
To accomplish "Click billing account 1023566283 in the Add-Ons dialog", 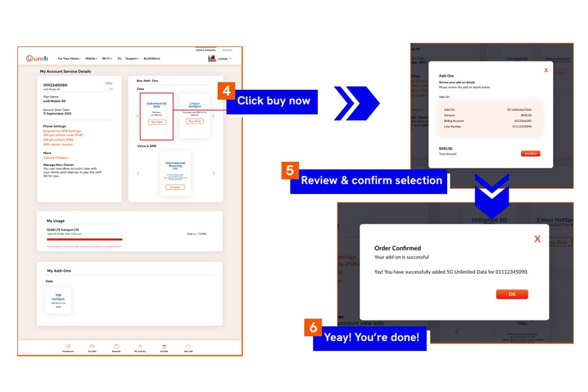I will [x=522, y=121].
